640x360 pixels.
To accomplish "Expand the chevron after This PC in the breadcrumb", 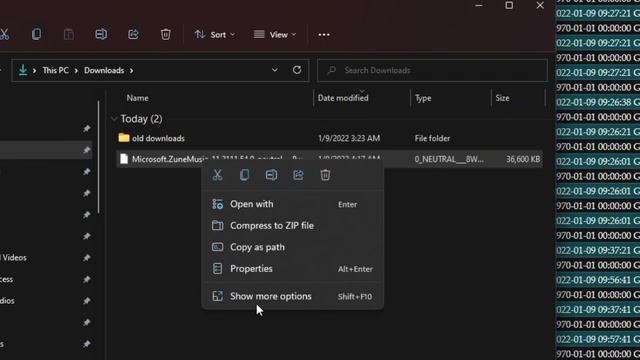I will coord(76,71).
